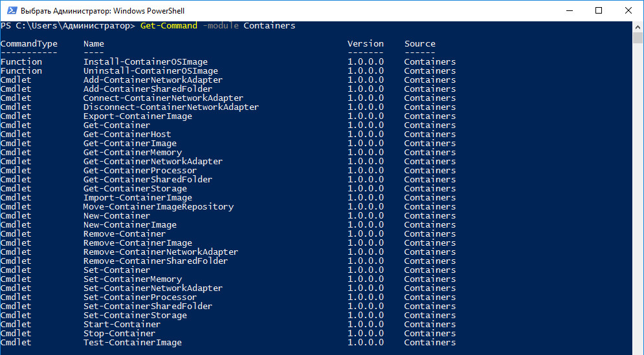
Task: Click the '-module' parameter text
Action: coord(221,25)
